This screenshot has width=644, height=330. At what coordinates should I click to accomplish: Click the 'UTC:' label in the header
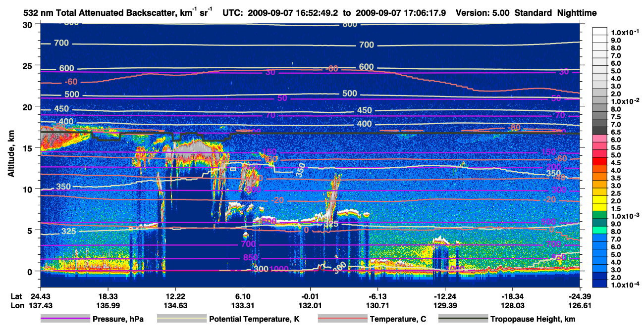[232, 13]
